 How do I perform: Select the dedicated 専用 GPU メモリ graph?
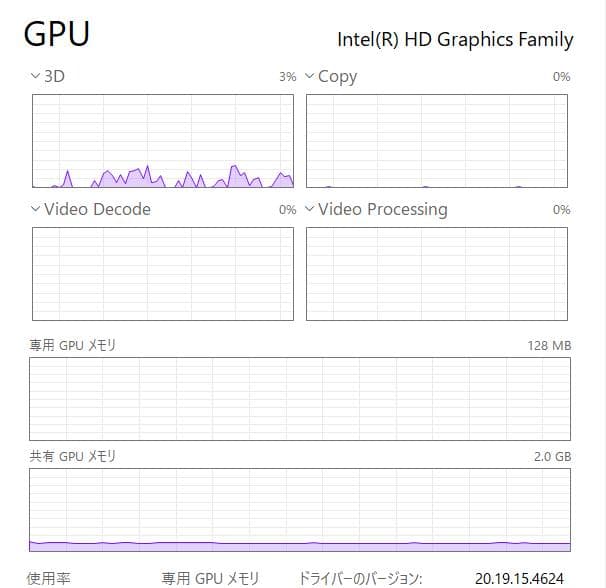coord(300,399)
